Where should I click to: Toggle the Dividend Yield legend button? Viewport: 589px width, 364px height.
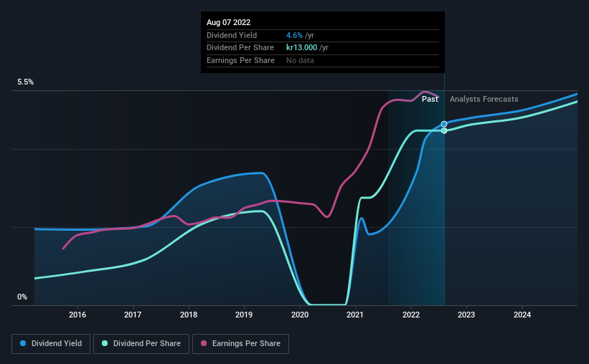pos(51,344)
